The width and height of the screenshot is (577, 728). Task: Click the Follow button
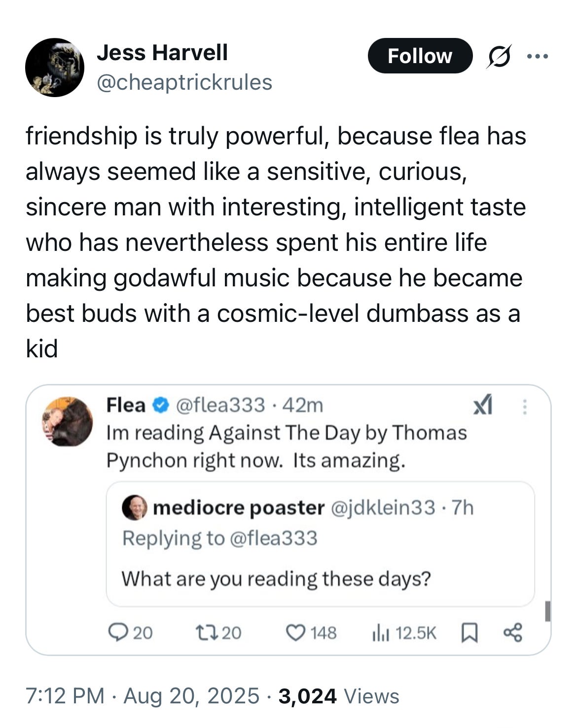(x=420, y=56)
